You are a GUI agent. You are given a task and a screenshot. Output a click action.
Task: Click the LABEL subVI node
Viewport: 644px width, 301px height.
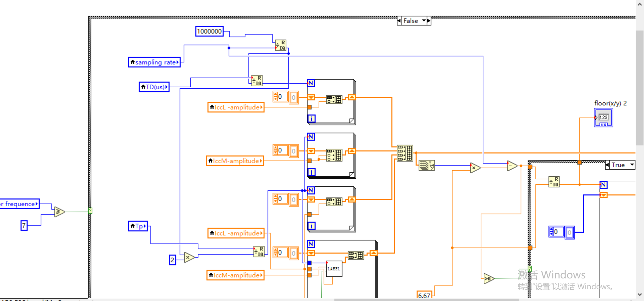click(x=334, y=269)
